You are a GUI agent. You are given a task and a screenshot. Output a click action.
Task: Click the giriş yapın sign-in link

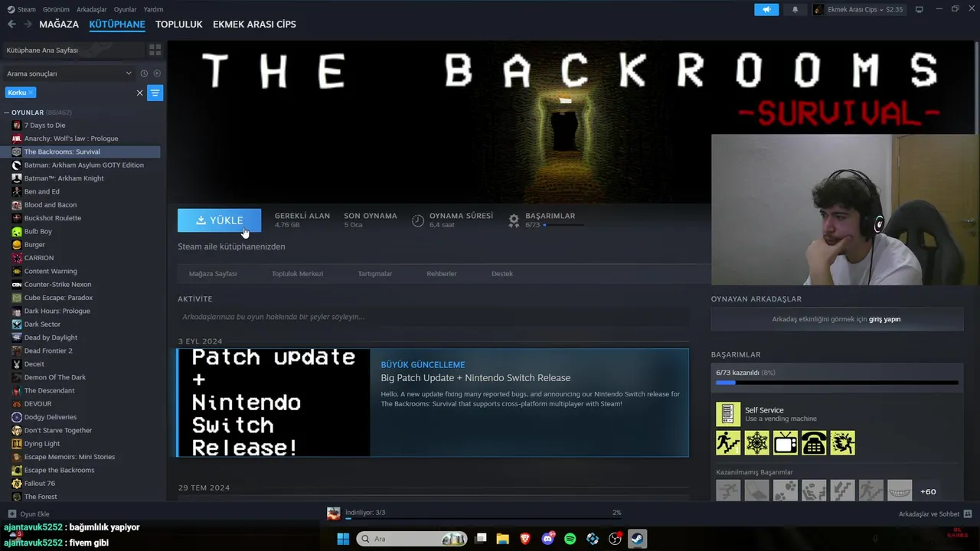tap(884, 319)
